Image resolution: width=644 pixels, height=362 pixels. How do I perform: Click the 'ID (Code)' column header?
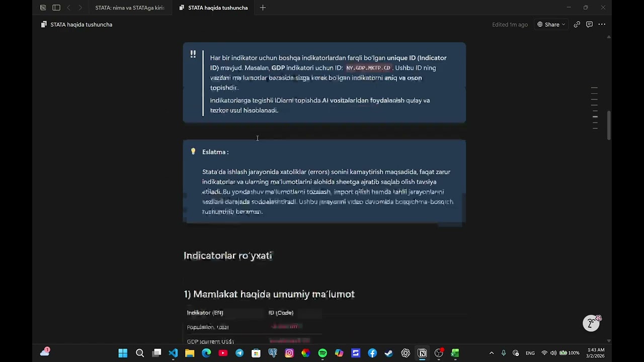coord(281,313)
